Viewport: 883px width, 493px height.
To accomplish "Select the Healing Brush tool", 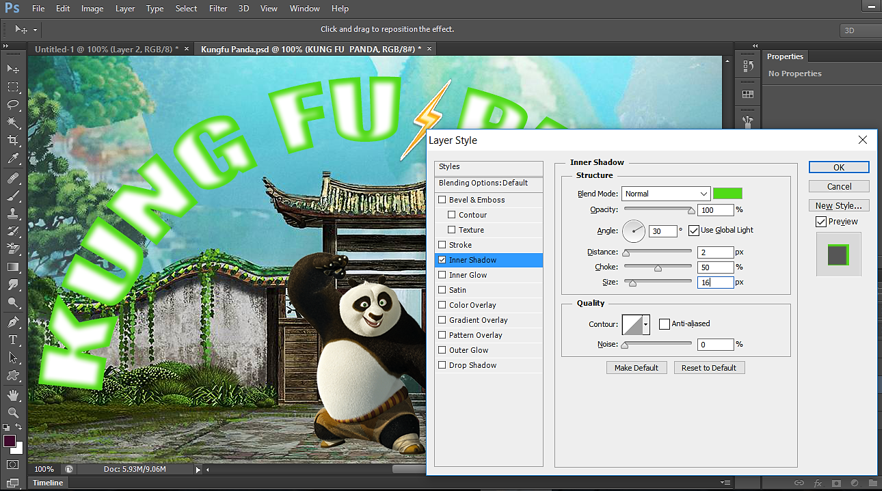I will (x=13, y=178).
